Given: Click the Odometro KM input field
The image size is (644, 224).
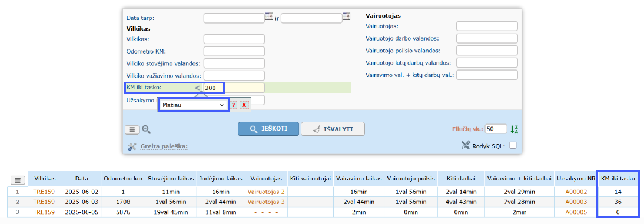Looking at the screenshot, I should (x=234, y=51).
